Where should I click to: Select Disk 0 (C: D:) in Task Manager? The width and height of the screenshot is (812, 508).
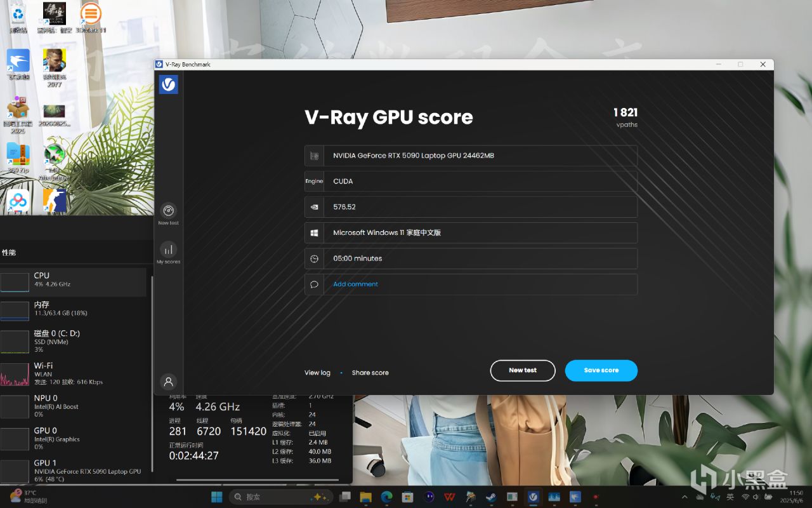[x=73, y=342]
